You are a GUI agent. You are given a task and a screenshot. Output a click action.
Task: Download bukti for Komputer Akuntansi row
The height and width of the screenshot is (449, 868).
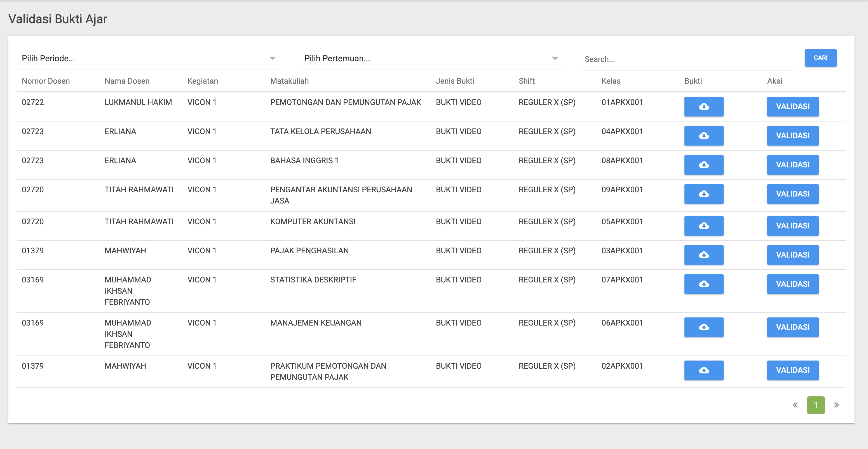pyautogui.click(x=703, y=226)
